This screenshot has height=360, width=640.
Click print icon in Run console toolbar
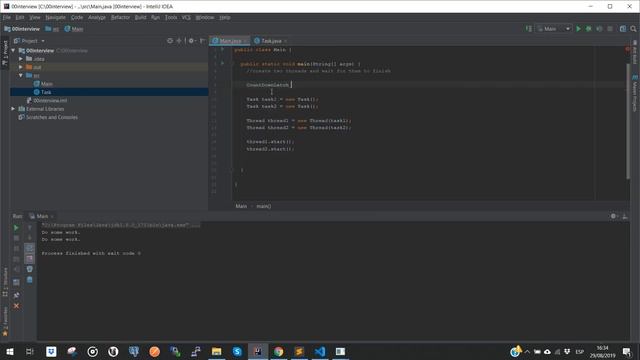29,269
